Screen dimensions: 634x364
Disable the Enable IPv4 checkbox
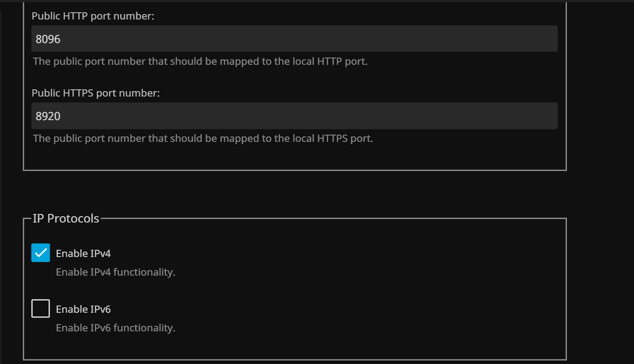pyautogui.click(x=40, y=253)
